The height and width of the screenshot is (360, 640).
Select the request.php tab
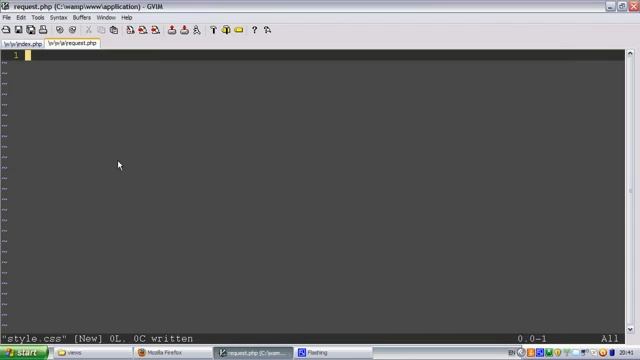[72, 43]
